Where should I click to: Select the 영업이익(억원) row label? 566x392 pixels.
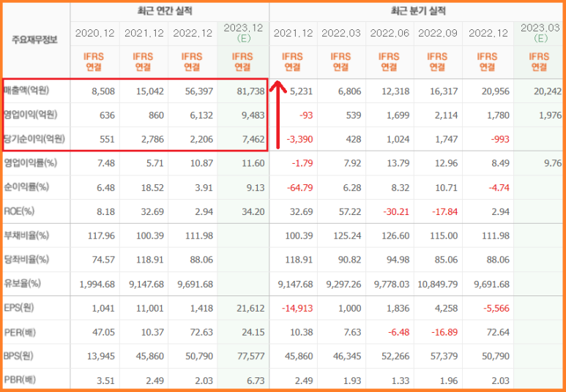(x=31, y=115)
